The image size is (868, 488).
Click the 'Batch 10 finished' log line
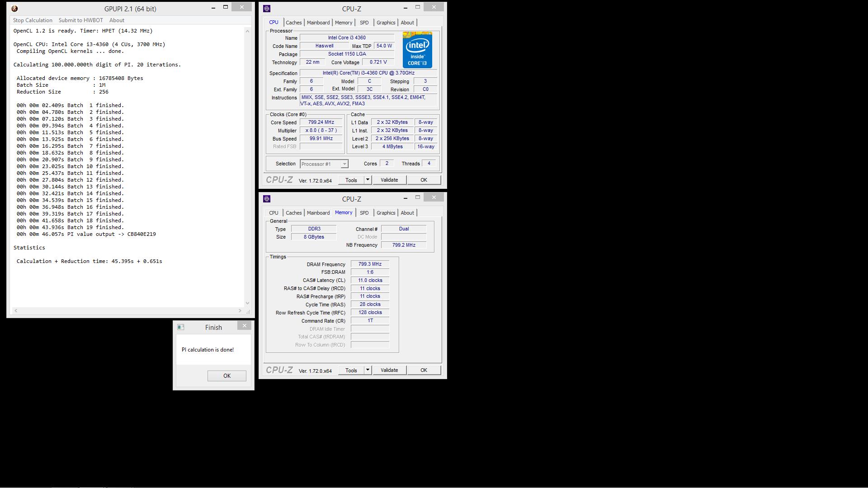71,166
